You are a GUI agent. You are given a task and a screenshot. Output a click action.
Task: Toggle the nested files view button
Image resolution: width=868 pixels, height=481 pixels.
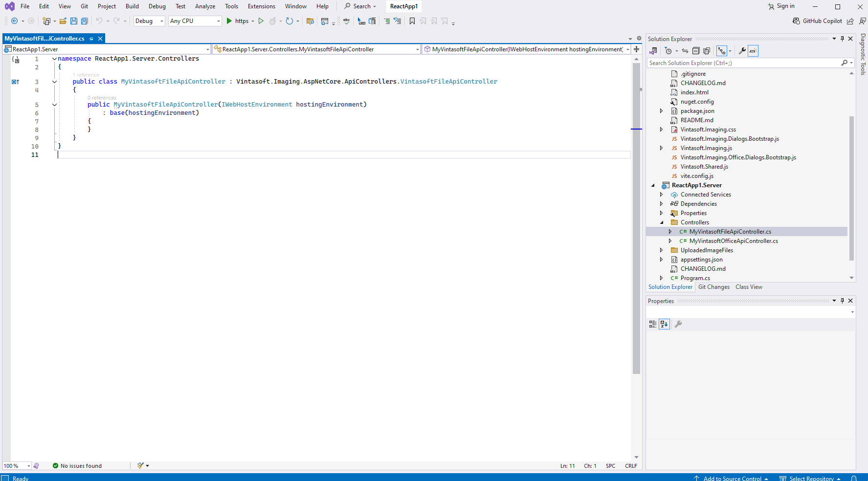722,51
